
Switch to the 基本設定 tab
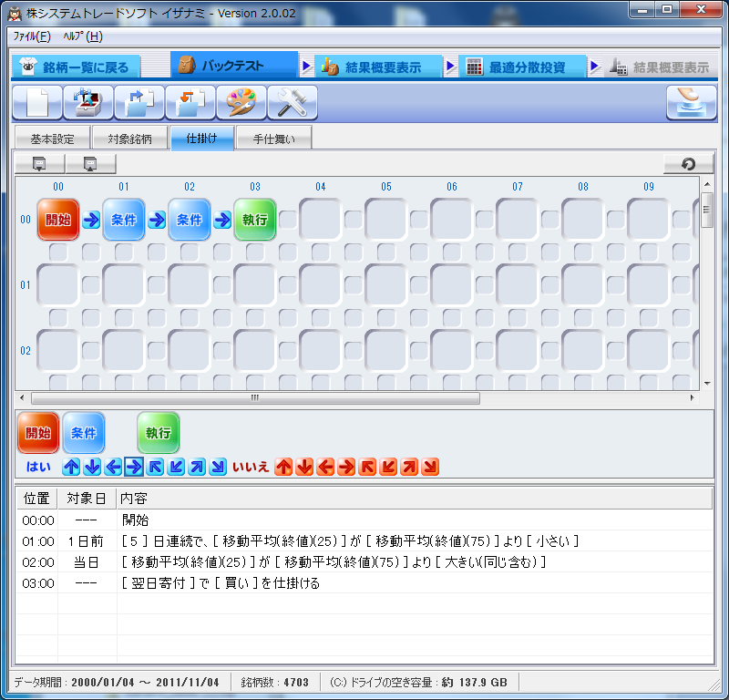point(52,139)
